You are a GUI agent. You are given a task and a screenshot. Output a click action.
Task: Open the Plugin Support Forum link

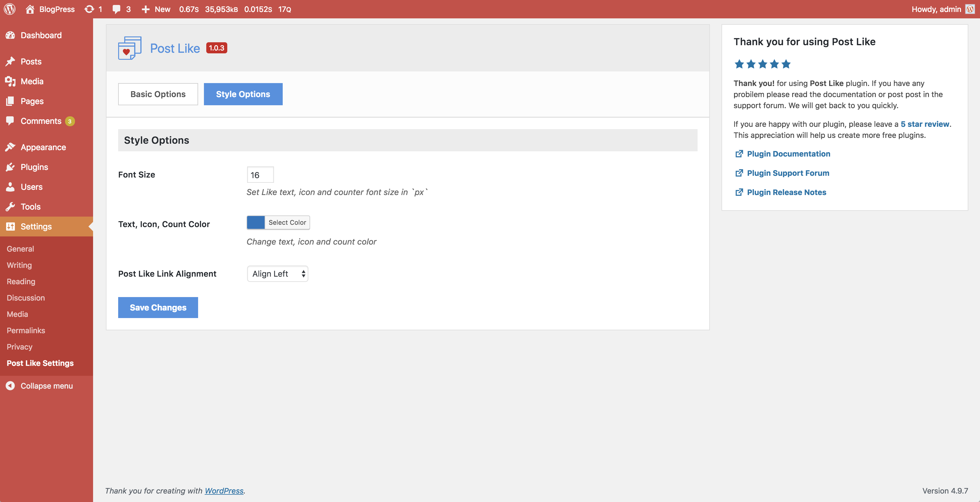pos(788,173)
